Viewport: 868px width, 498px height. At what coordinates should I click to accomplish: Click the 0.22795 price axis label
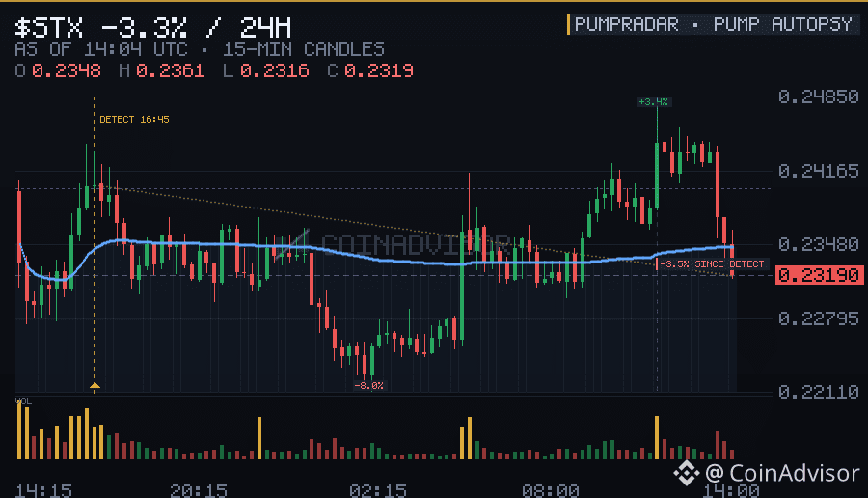point(818,318)
